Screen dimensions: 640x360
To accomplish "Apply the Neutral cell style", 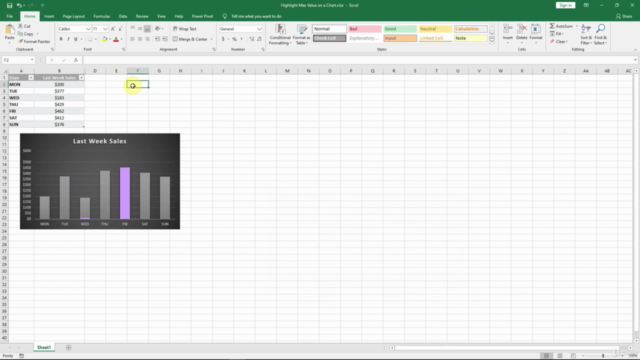I will coord(435,29).
